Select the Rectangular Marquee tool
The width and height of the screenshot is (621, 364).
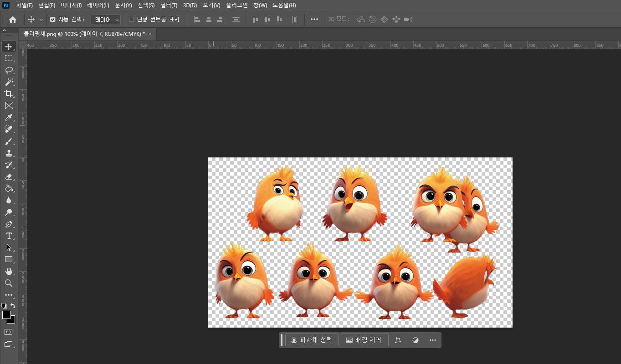pyautogui.click(x=9, y=58)
